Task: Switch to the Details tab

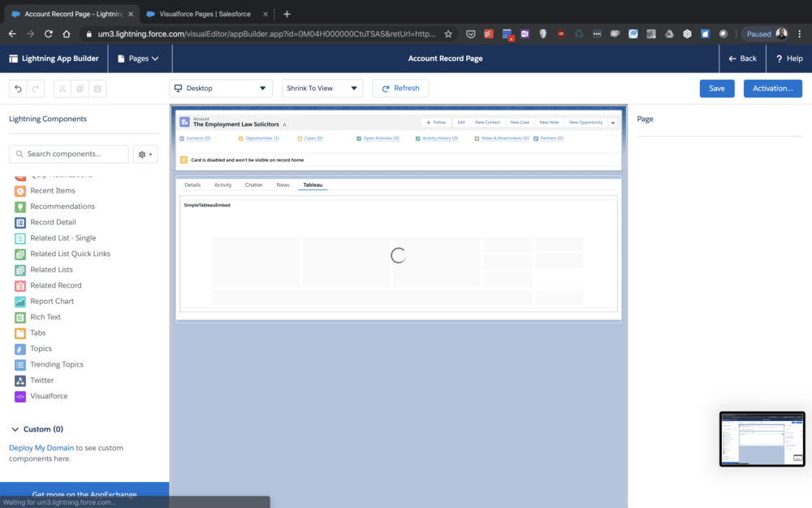Action: pos(192,185)
